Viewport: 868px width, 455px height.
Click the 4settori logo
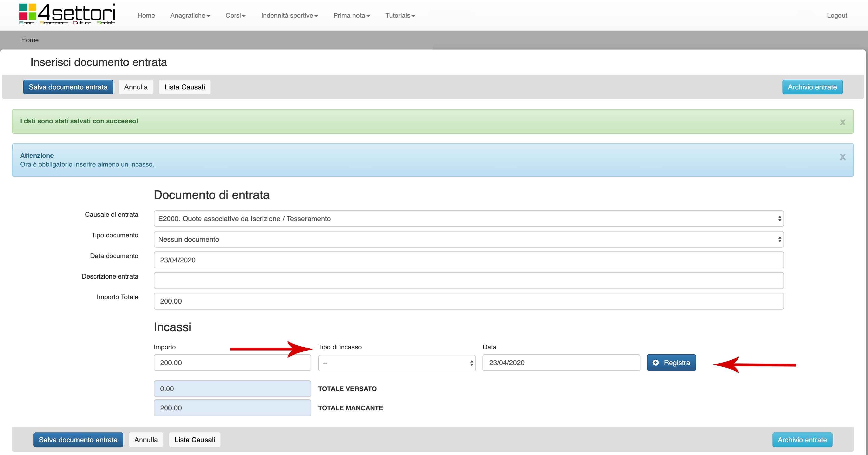[x=67, y=14]
